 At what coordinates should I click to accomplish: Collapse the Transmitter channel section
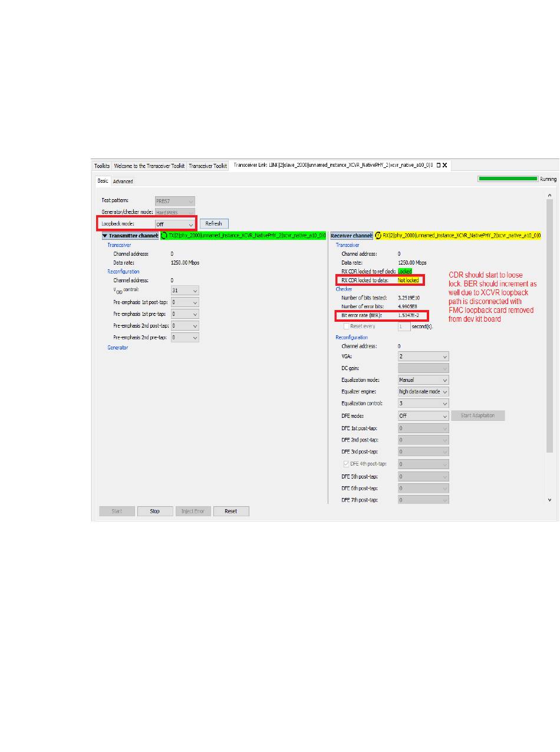tap(105, 236)
